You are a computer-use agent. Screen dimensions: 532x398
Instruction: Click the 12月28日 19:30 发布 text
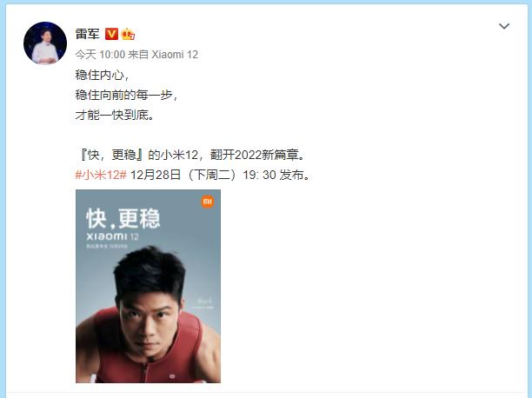[x=221, y=175]
